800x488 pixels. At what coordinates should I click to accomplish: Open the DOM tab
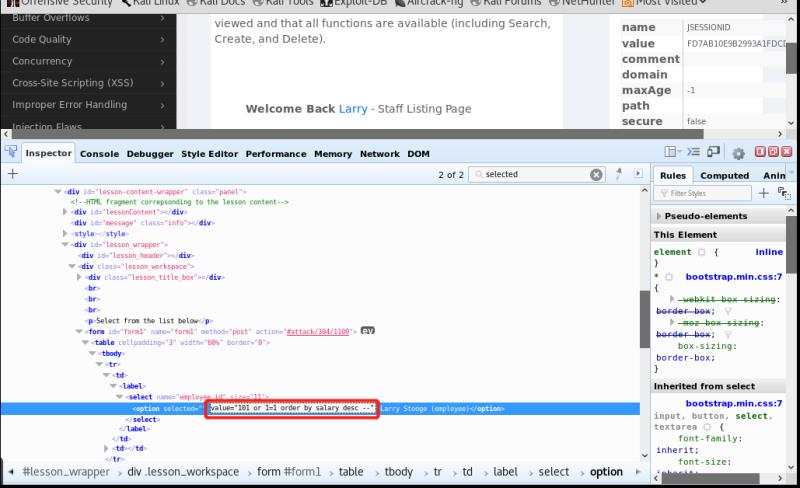[418, 154]
